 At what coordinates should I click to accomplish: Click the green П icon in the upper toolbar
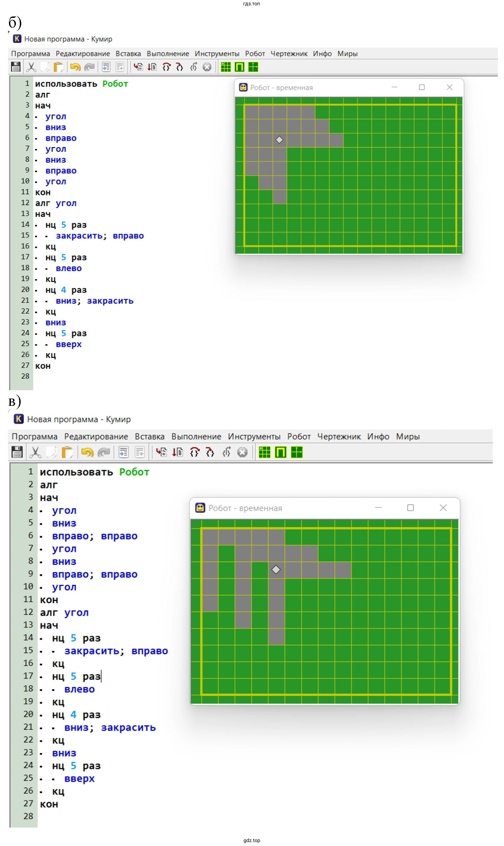point(239,67)
